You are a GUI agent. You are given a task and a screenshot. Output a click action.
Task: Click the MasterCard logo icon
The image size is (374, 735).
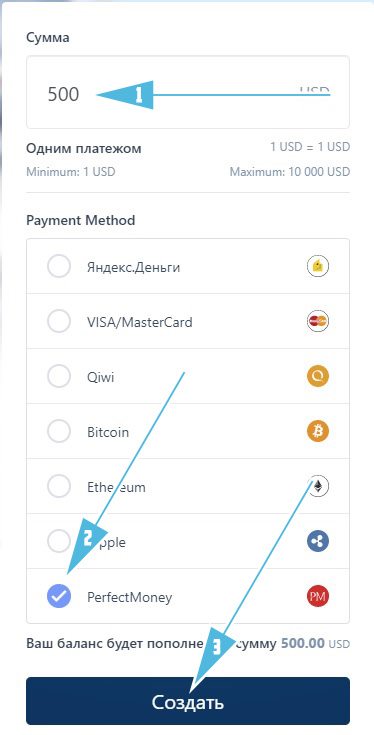click(x=318, y=322)
